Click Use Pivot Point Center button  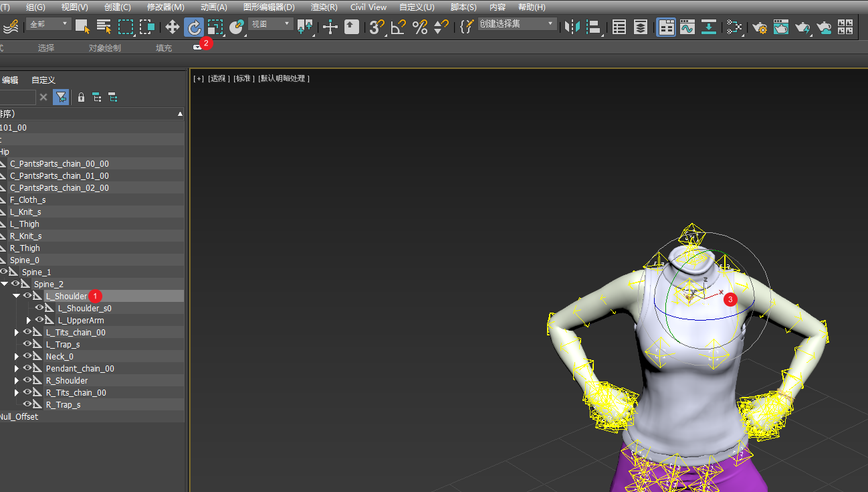[x=305, y=27]
